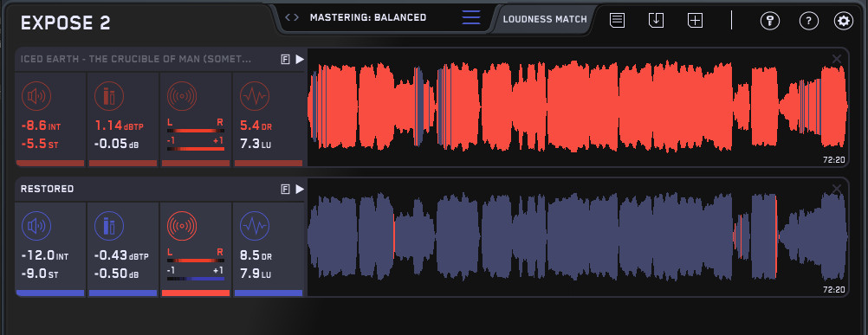Select peak meter icon on Iced Earth track
868x335 pixels.
click(x=109, y=96)
